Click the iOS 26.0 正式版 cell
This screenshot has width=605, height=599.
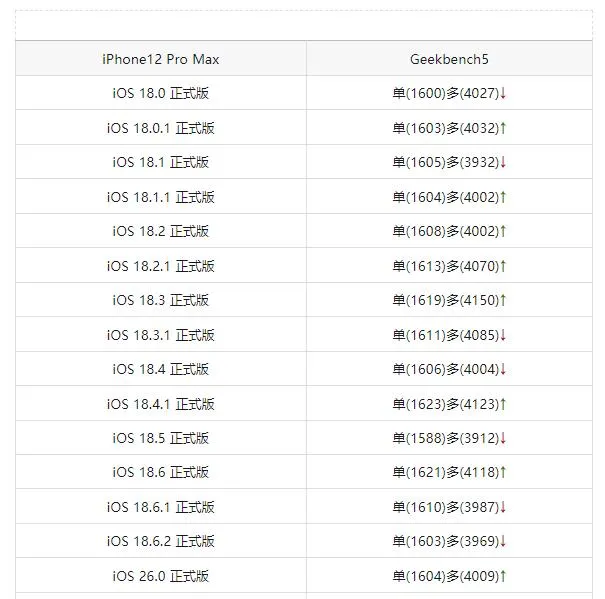click(x=161, y=576)
